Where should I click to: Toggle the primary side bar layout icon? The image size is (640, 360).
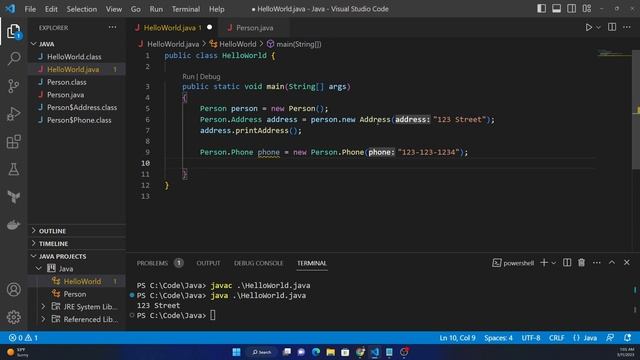pos(541,9)
